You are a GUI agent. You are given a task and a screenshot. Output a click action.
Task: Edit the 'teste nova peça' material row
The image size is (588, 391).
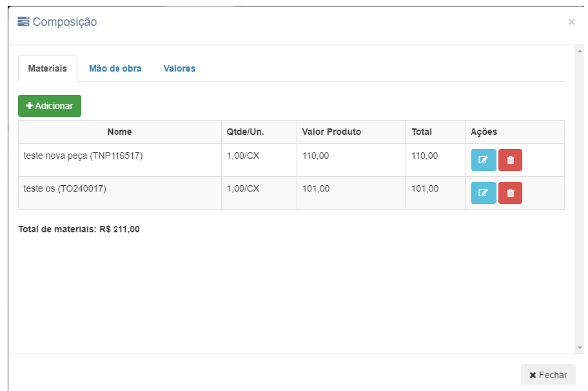[484, 160]
